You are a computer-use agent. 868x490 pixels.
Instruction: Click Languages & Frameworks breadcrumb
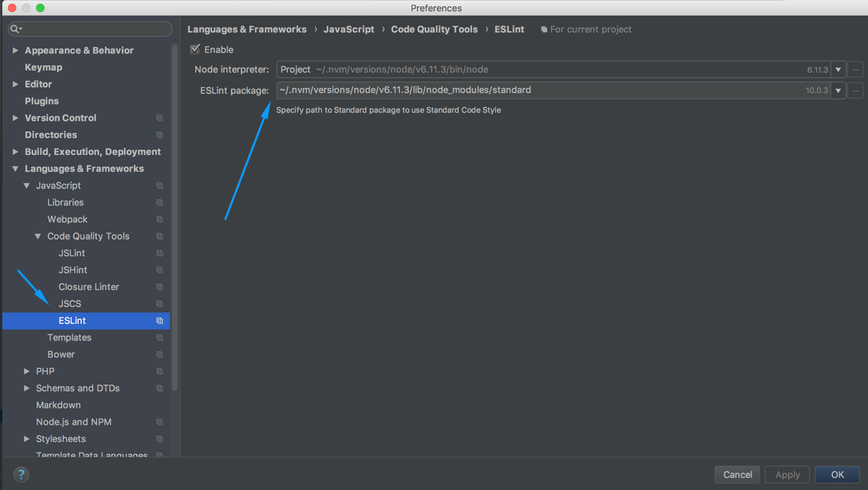tap(247, 30)
